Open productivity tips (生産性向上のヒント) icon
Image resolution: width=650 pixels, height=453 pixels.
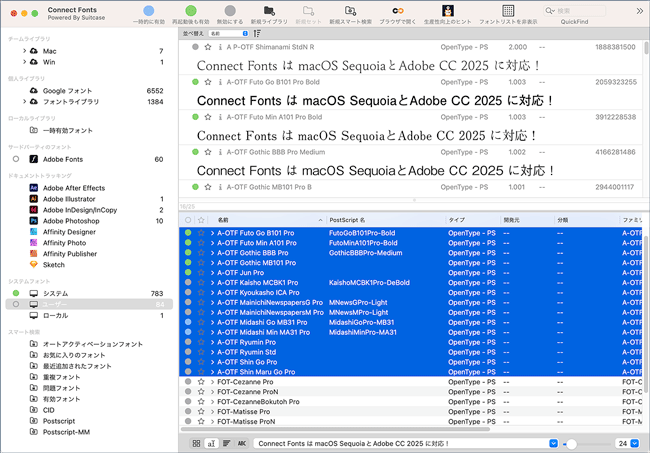point(448,11)
